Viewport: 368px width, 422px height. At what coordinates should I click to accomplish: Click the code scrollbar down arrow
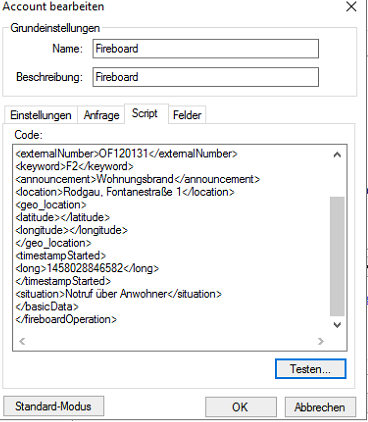(x=337, y=325)
